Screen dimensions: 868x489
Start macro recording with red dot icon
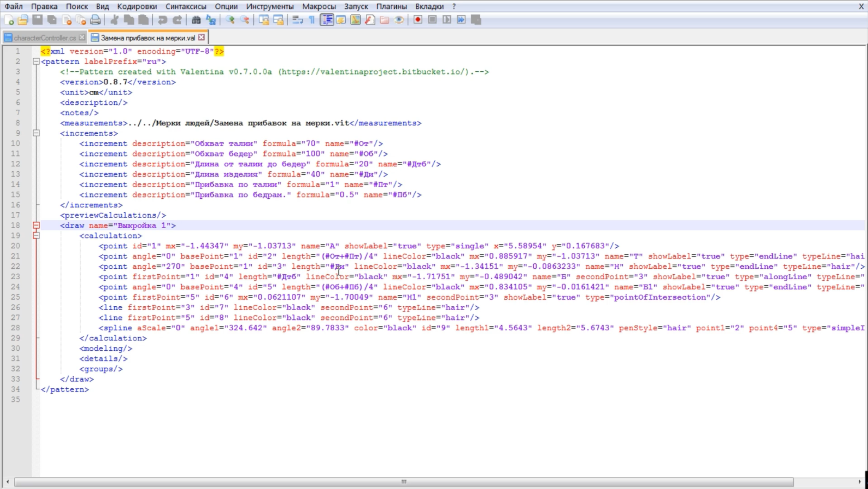(418, 20)
